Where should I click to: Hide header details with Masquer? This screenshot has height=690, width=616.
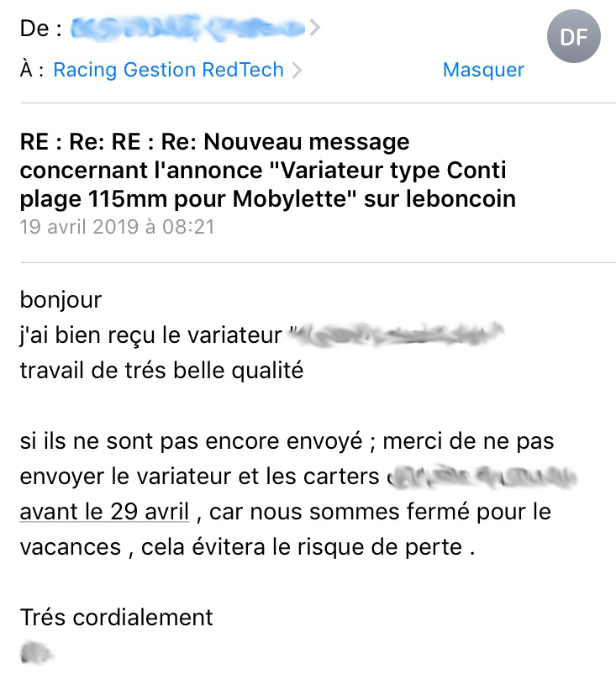pos(483,70)
